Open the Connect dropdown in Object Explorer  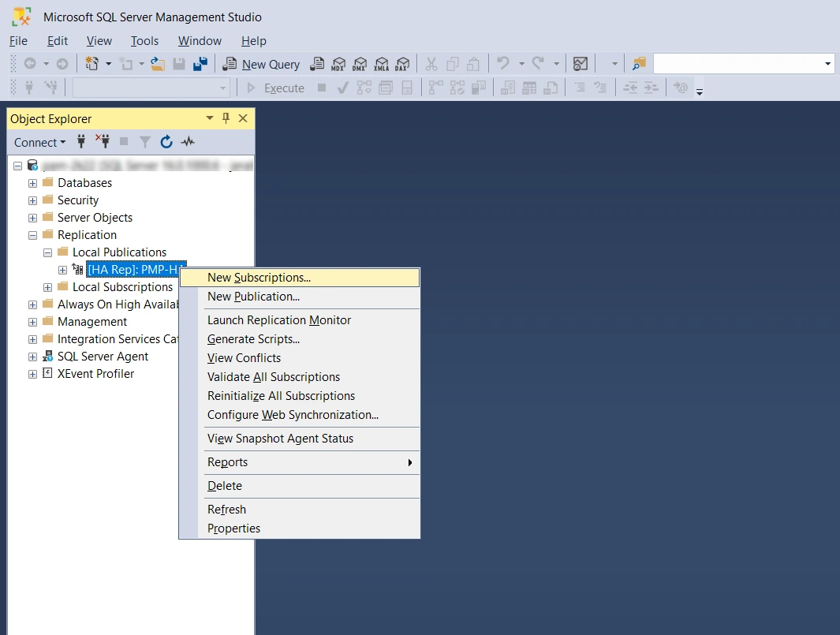click(x=40, y=142)
